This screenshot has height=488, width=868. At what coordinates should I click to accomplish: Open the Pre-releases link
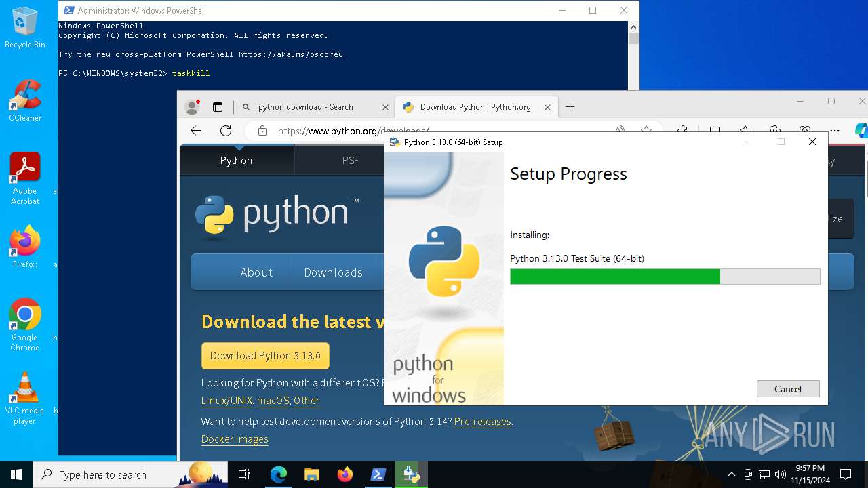coord(483,422)
